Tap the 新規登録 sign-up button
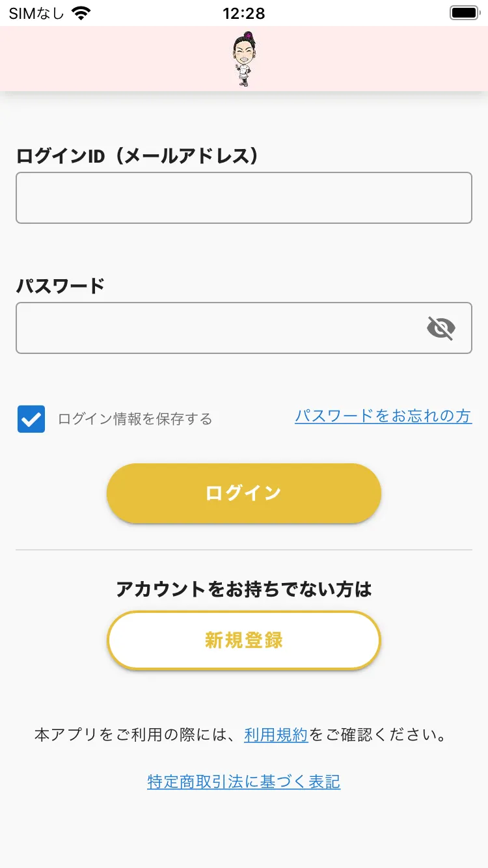 (243, 640)
